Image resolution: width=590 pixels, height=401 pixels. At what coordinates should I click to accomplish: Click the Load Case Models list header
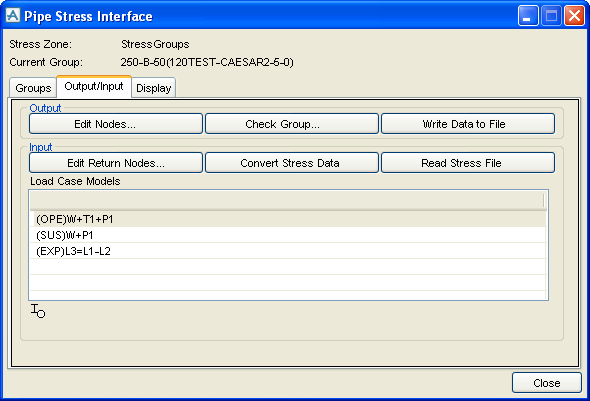point(288,200)
